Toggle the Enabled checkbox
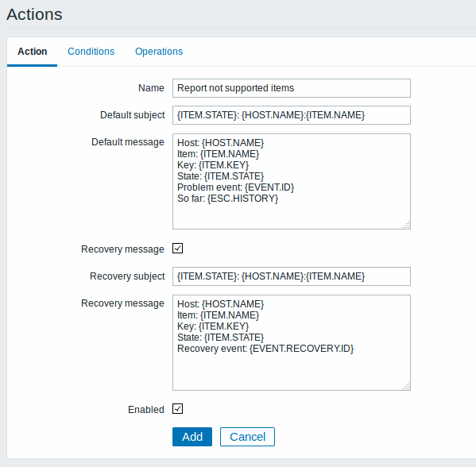476x467 pixels. tap(177, 409)
